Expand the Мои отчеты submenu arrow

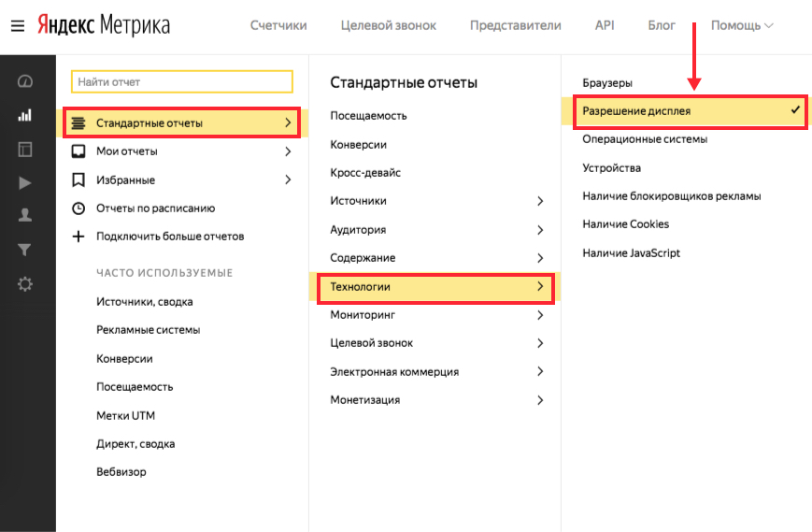coord(288,151)
